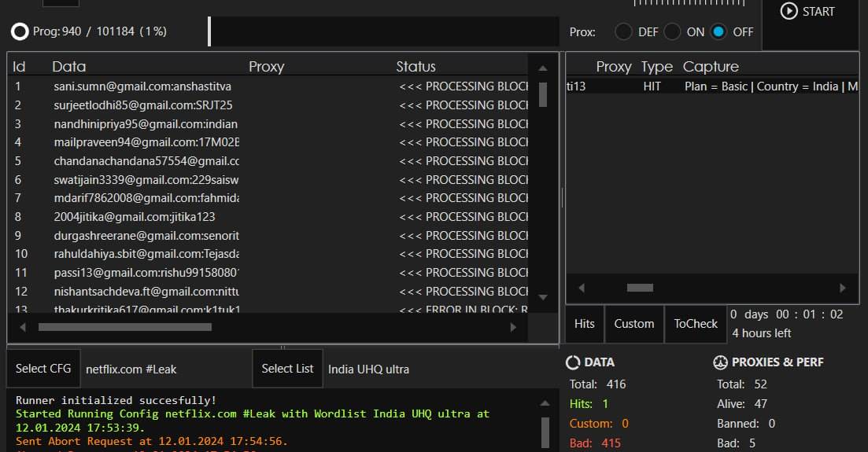The image size is (868, 452).
Task: Click the Select CFG button
Action: click(43, 369)
